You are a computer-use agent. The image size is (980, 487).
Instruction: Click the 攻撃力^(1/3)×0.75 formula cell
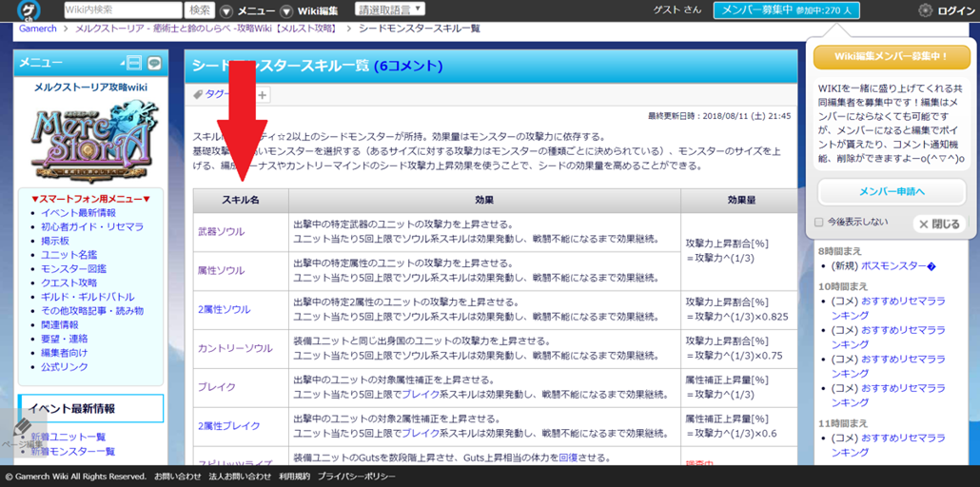[738, 348]
